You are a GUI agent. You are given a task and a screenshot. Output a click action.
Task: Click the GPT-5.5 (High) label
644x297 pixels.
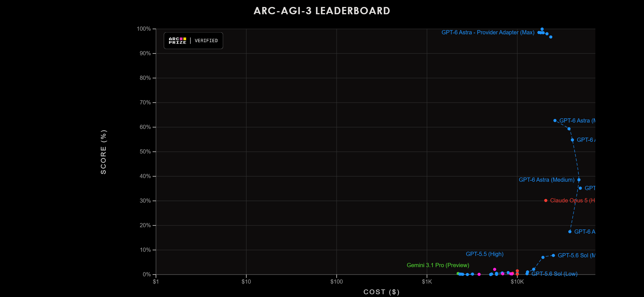[484, 254]
